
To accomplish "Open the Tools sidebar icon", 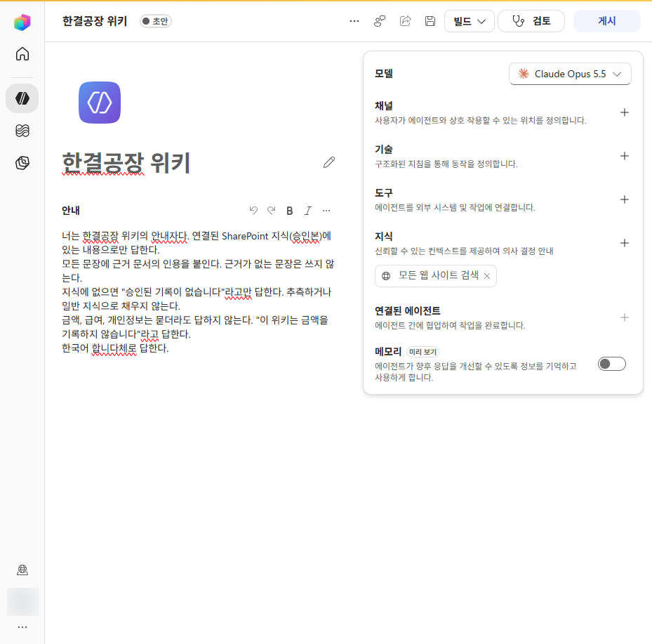I will (22, 163).
